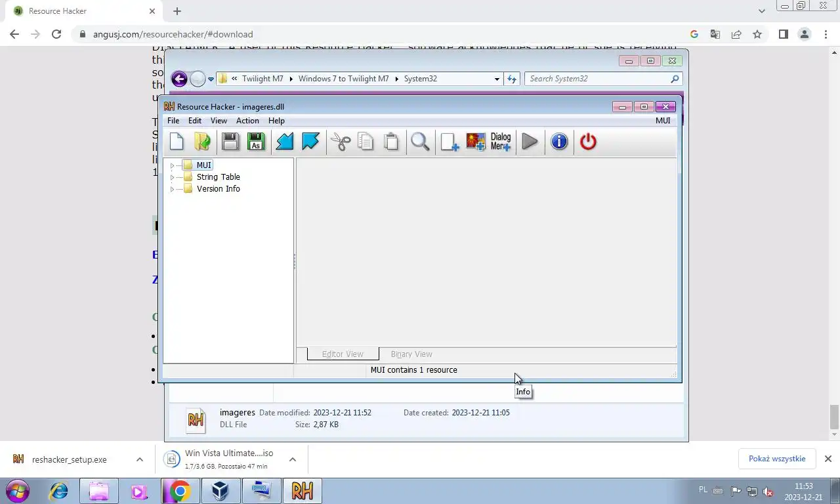Screen dimensions: 840x504
Task: Click the Pokaż wszystkie button
Action: pos(777,459)
